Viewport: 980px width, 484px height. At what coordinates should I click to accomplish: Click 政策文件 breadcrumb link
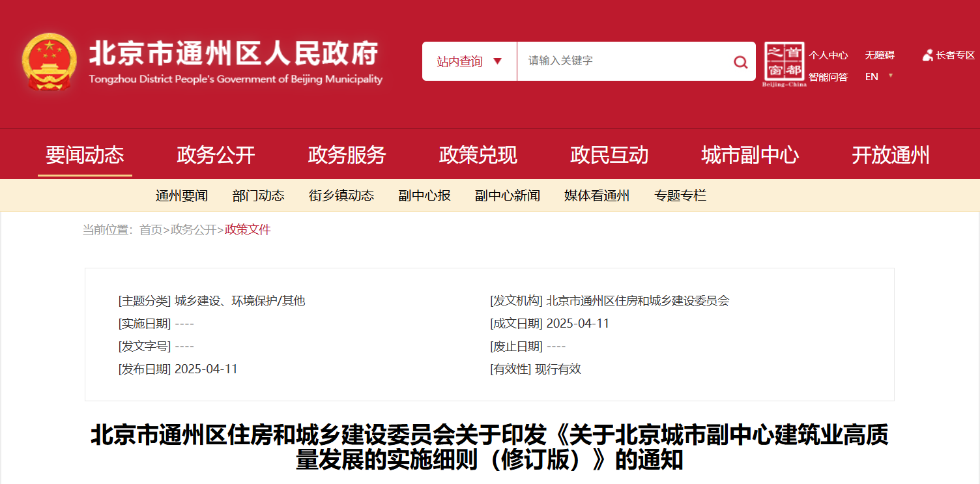pos(248,230)
